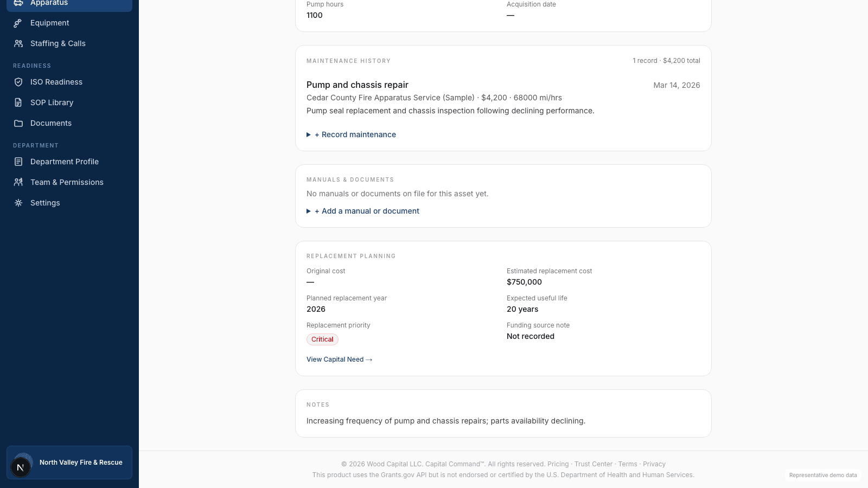Click the Equipment wrench icon in sidebar
The width and height of the screenshot is (868, 488).
click(18, 23)
